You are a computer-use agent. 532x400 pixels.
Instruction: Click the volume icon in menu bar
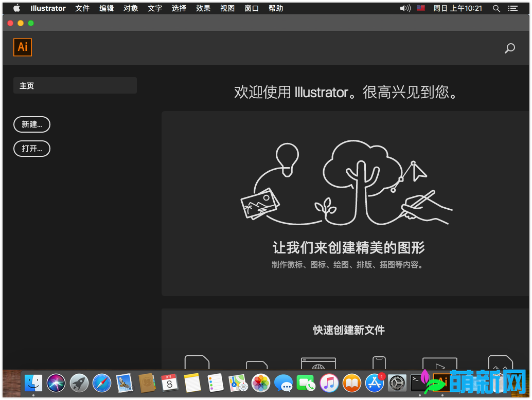click(x=405, y=8)
